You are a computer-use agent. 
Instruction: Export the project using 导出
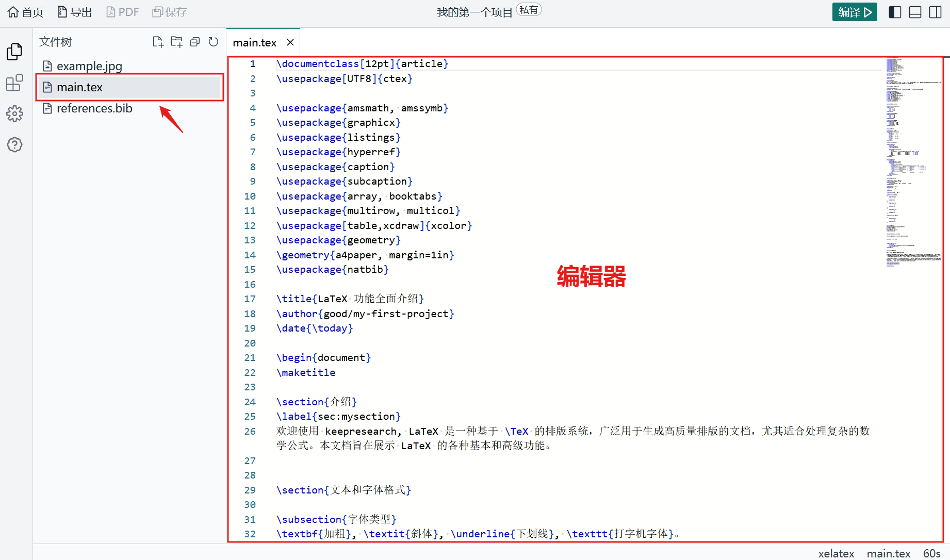pyautogui.click(x=74, y=11)
